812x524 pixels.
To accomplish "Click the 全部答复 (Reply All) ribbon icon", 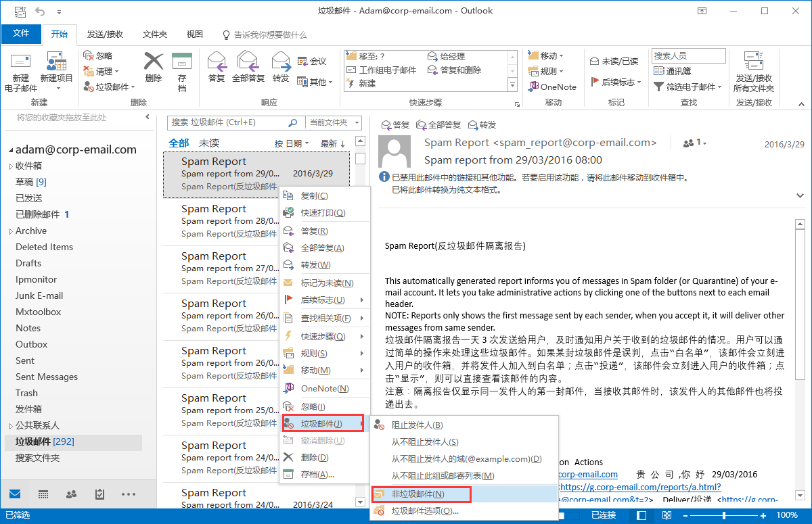I will pos(248,64).
